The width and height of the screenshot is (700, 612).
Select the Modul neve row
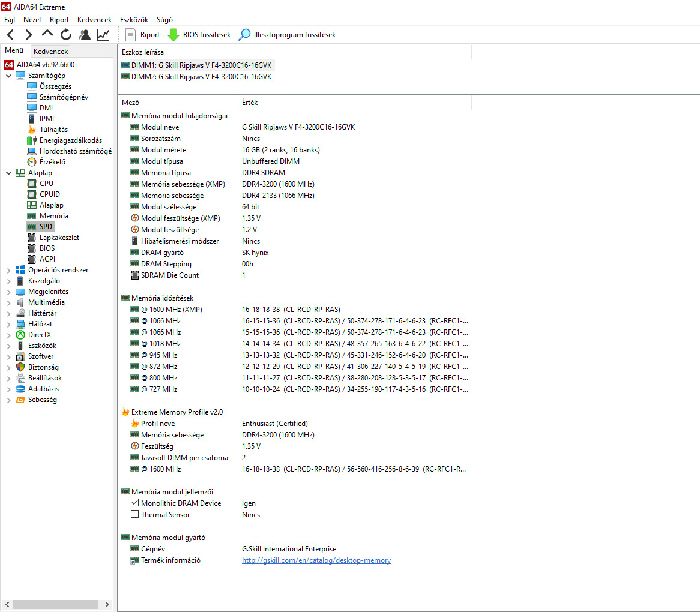point(295,127)
